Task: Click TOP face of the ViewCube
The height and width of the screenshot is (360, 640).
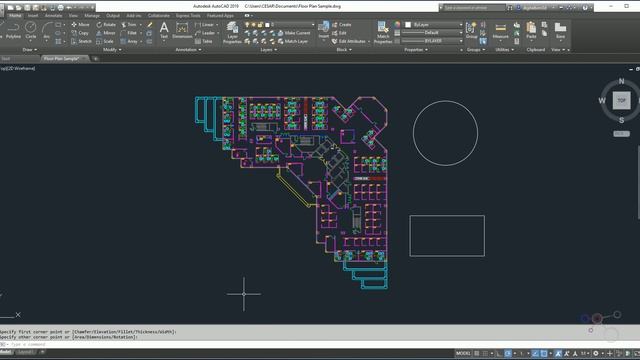Action: 621,100
